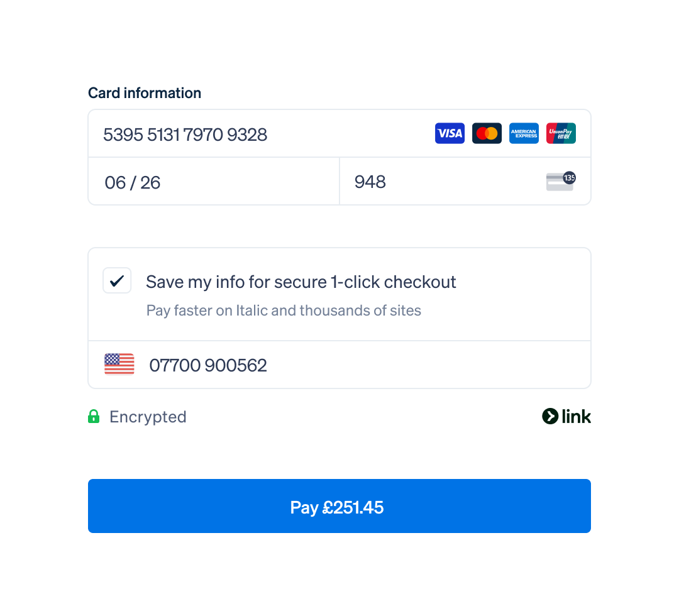Screen dimensions: 679x616
Task: Click the Card information heading
Action: click(145, 93)
